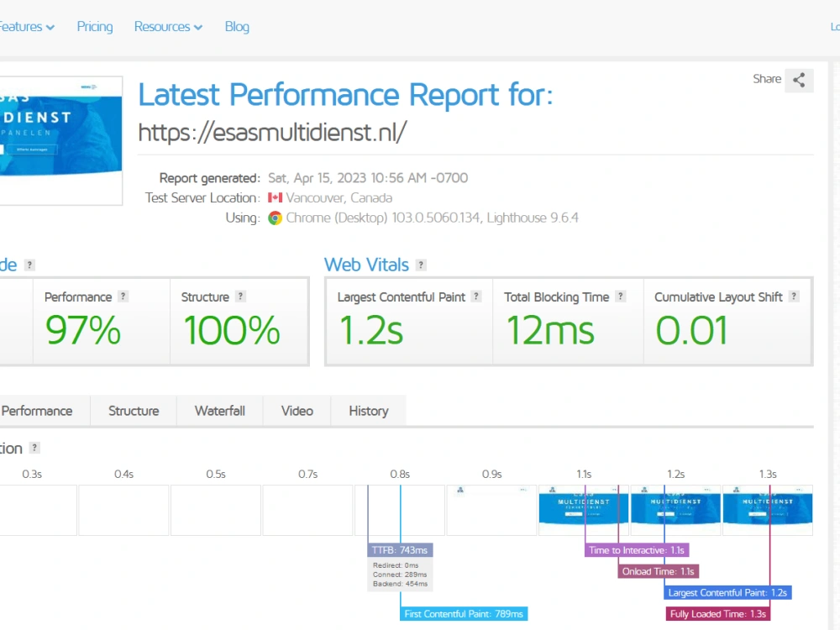Click the 100% Structure score

click(232, 330)
